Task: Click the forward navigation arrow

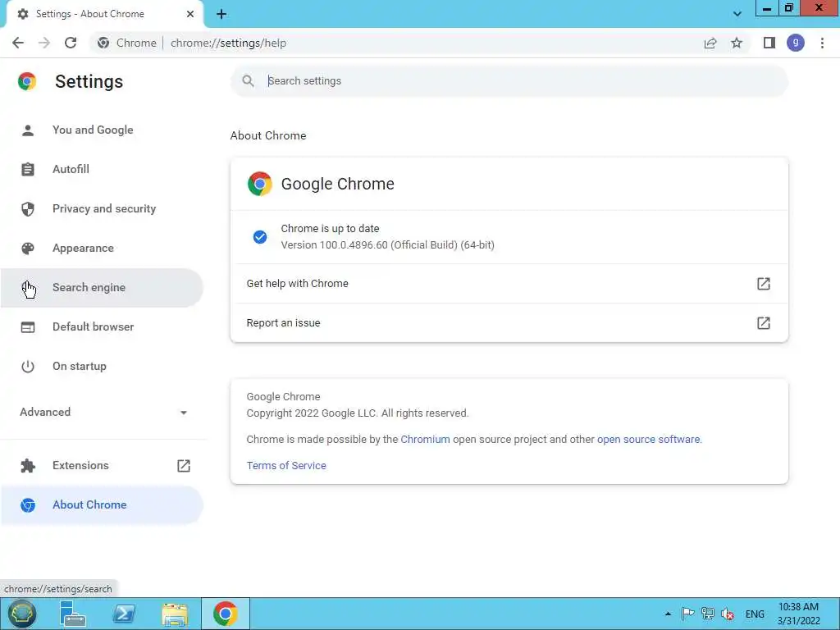Action: [x=44, y=43]
